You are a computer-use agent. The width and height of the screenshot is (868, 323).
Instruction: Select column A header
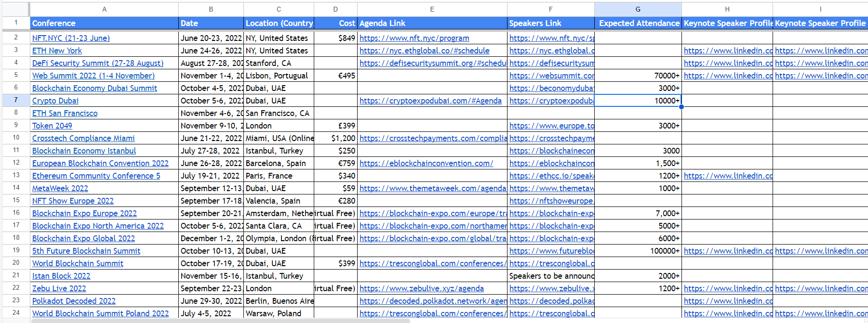104,9
